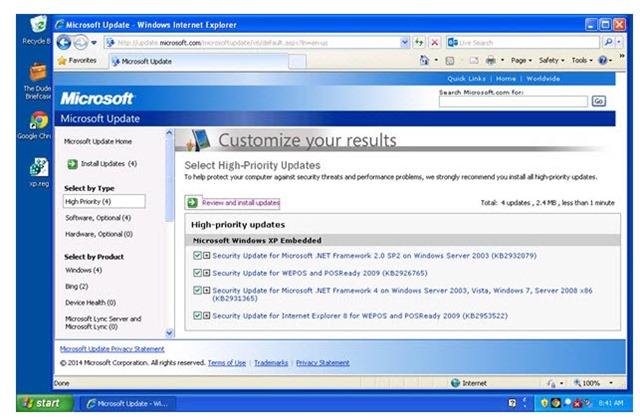Select Hardware, Optional (0) category

coord(99,234)
